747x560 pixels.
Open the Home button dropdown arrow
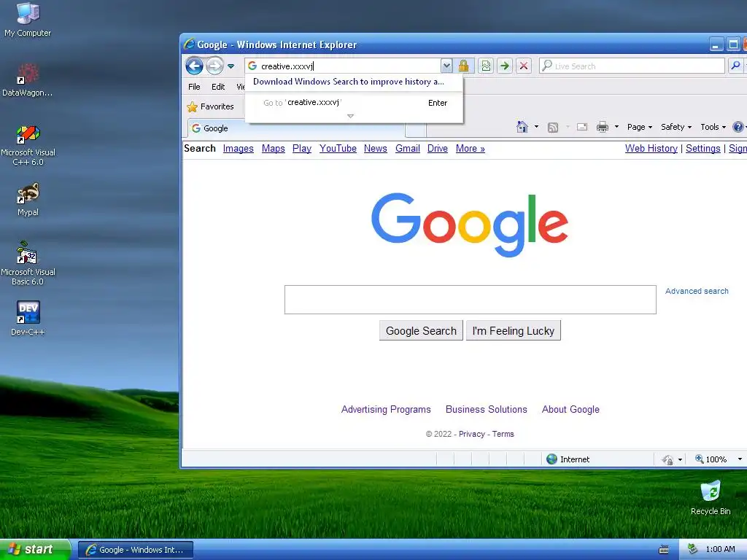point(536,127)
